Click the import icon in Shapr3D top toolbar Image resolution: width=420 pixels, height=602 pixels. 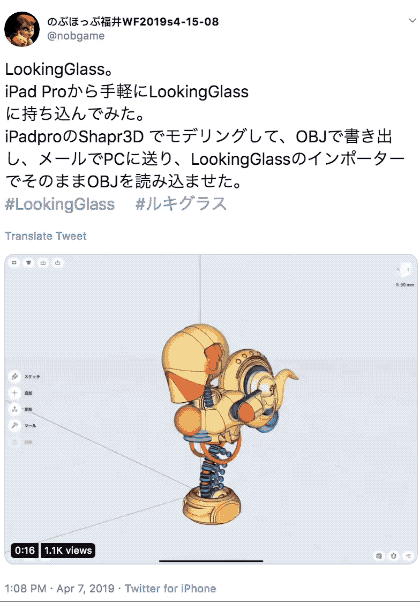pos(43,263)
